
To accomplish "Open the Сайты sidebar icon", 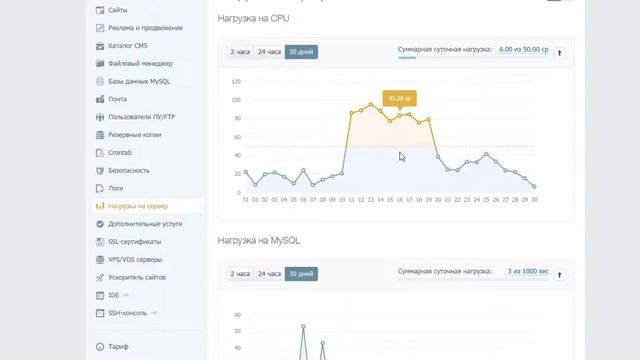I will (100, 10).
